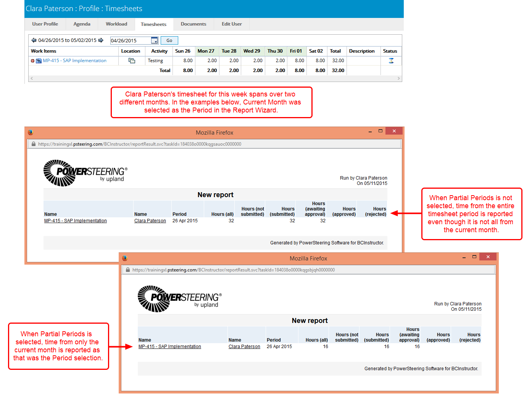
Task: Click padlock icon in lower Firefox address bar
Action: pyautogui.click(x=128, y=270)
